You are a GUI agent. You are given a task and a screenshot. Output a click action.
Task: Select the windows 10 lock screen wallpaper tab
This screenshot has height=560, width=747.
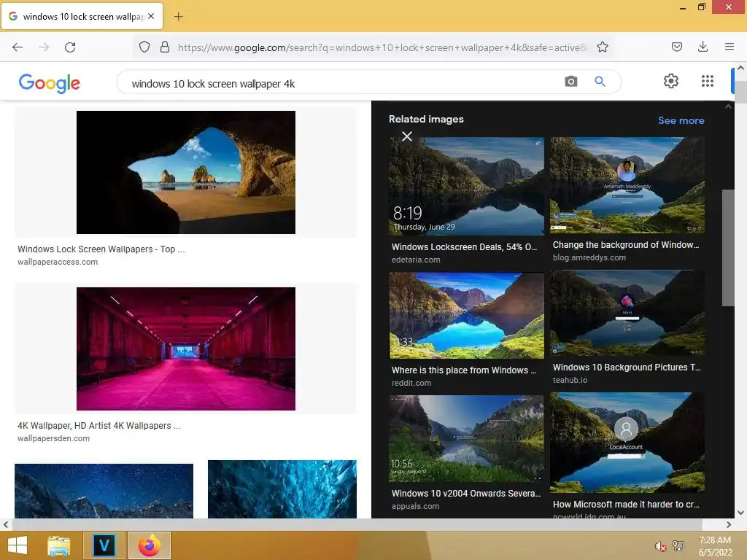[x=82, y=16]
